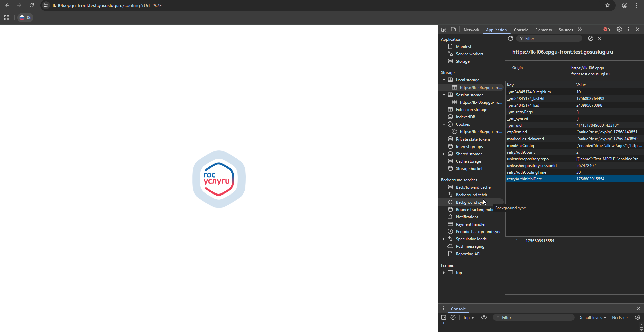Open console drawer more-tools menu
Screen dimensions: 644x332
443,308
